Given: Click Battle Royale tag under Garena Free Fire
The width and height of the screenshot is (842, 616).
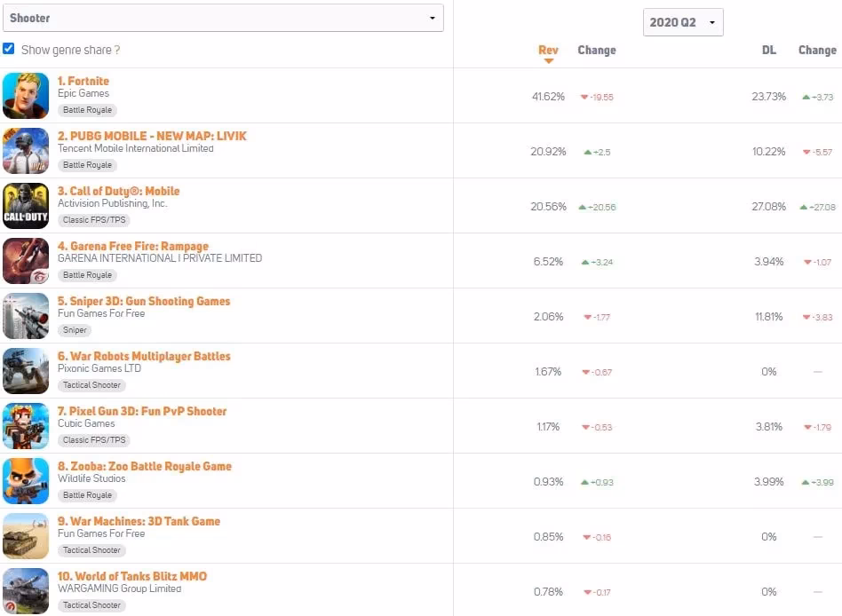Looking at the screenshot, I should click(x=88, y=275).
